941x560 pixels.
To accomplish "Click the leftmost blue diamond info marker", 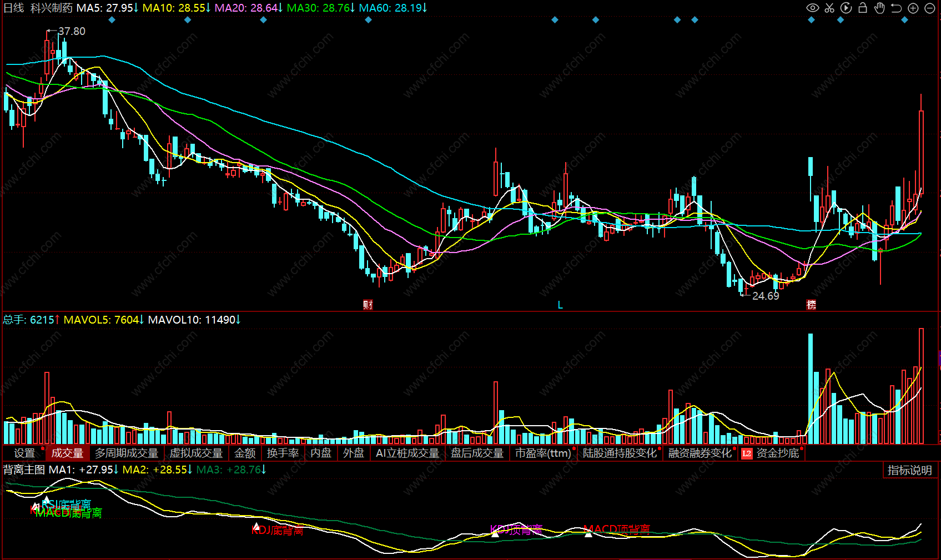I will (x=112, y=20).
